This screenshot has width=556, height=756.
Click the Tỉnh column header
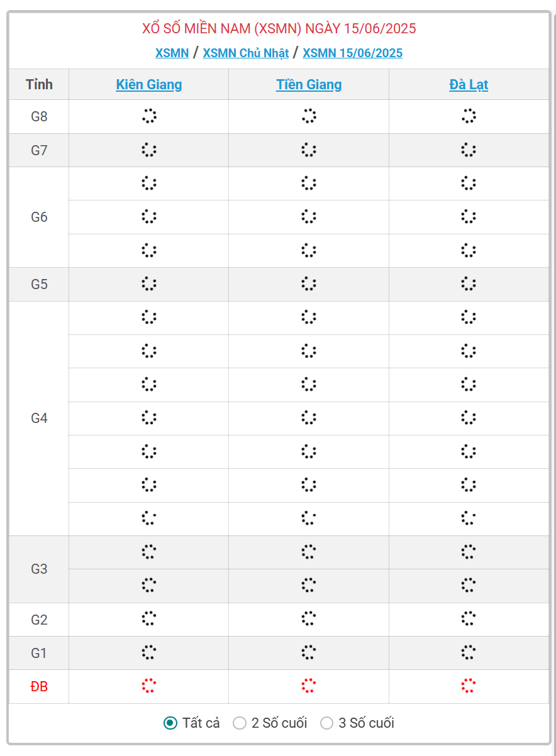39,85
